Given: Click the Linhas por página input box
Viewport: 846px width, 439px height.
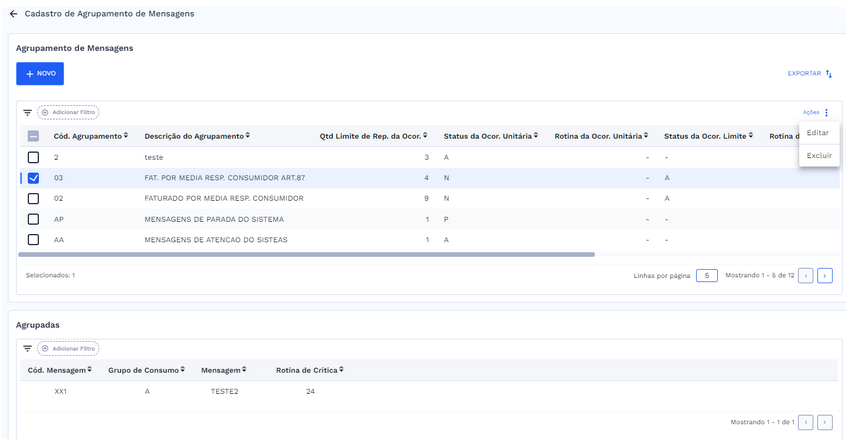Looking at the screenshot, I should click(706, 275).
